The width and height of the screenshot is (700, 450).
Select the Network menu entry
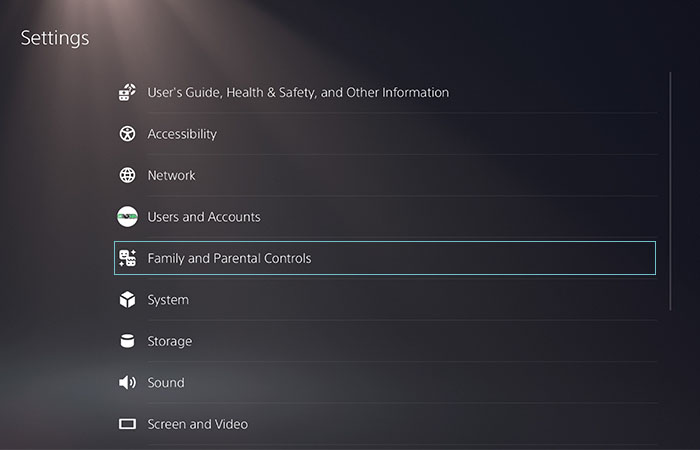(x=385, y=175)
